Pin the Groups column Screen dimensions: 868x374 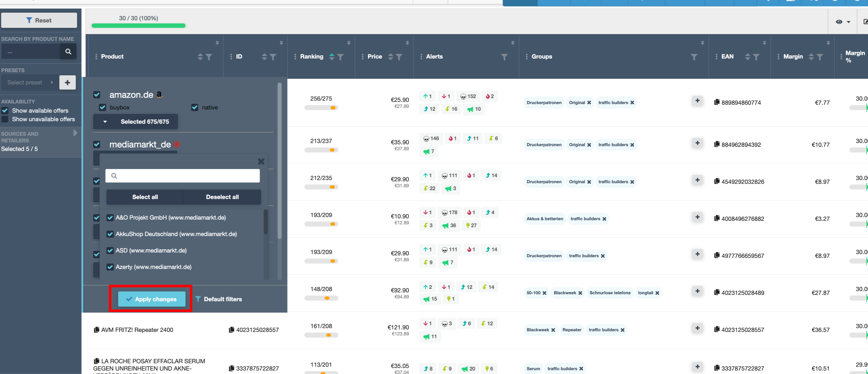pos(702,43)
